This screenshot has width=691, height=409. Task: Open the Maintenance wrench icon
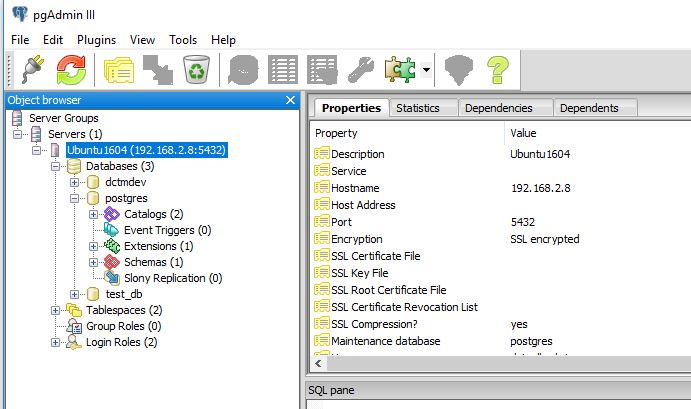coord(361,70)
